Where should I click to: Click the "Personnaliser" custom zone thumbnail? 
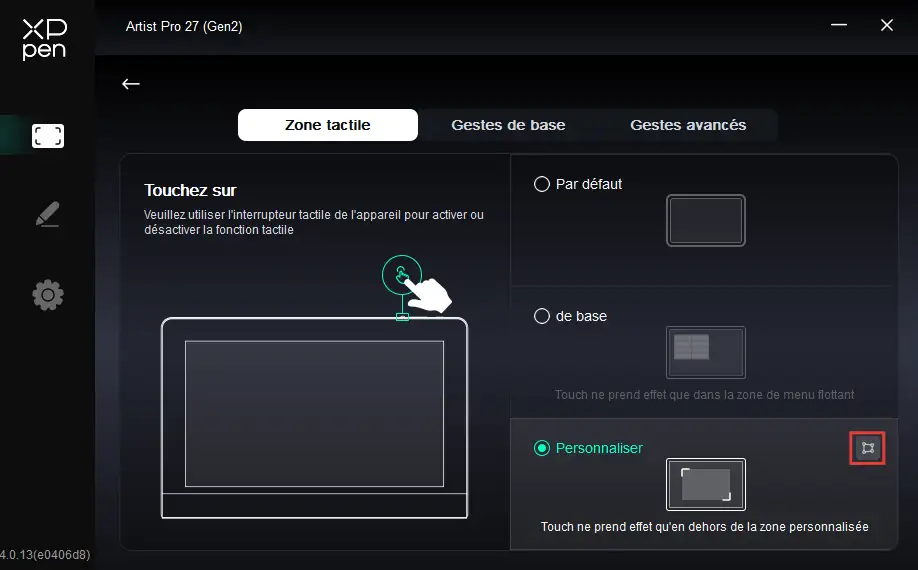(x=705, y=484)
